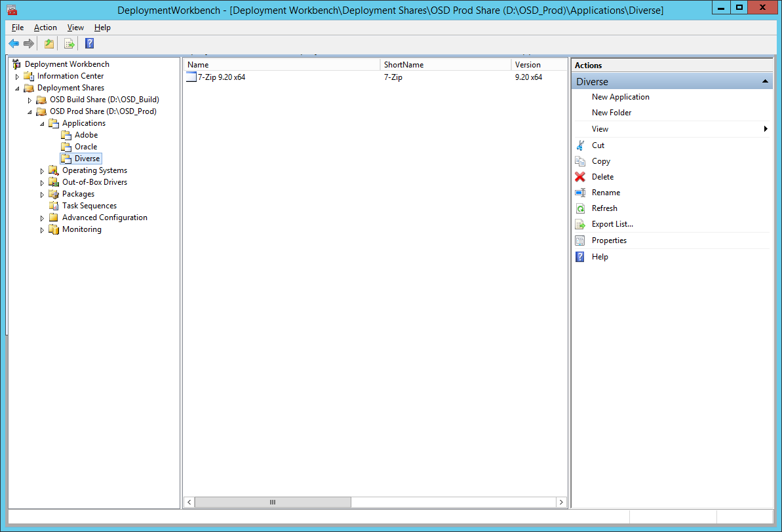Viewport: 782px width, 532px height.
Task: Click the Up One Level folder icon
Action: click(49, 44)
